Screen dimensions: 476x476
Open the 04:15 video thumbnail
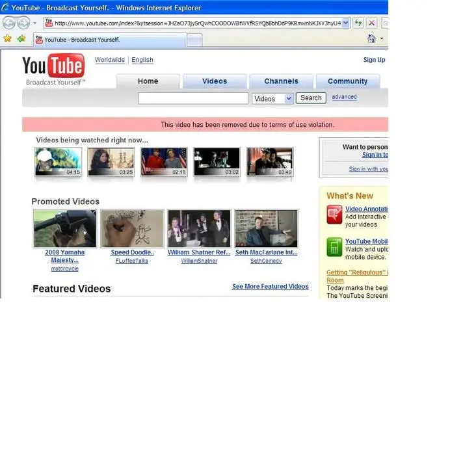[59, 162]
